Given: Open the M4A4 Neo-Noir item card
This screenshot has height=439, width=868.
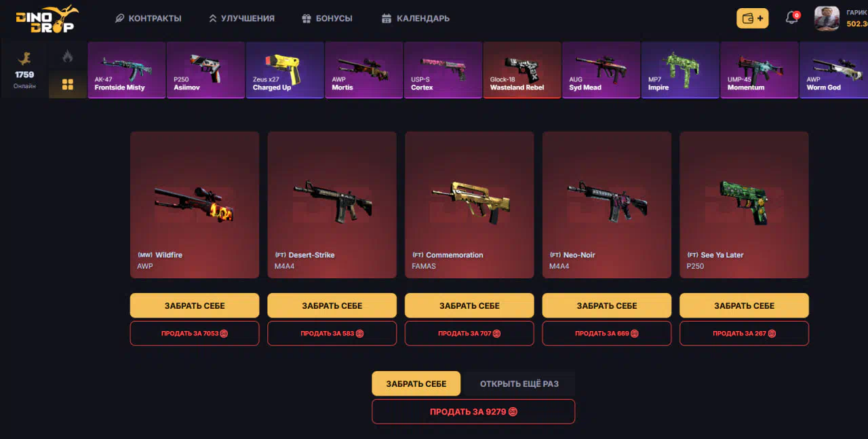Looking at the screenshot, I should click(607, 205).
